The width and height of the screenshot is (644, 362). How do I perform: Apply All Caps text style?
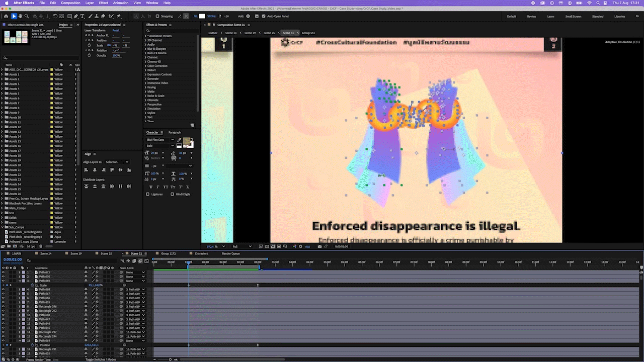[x=166, y=187]
